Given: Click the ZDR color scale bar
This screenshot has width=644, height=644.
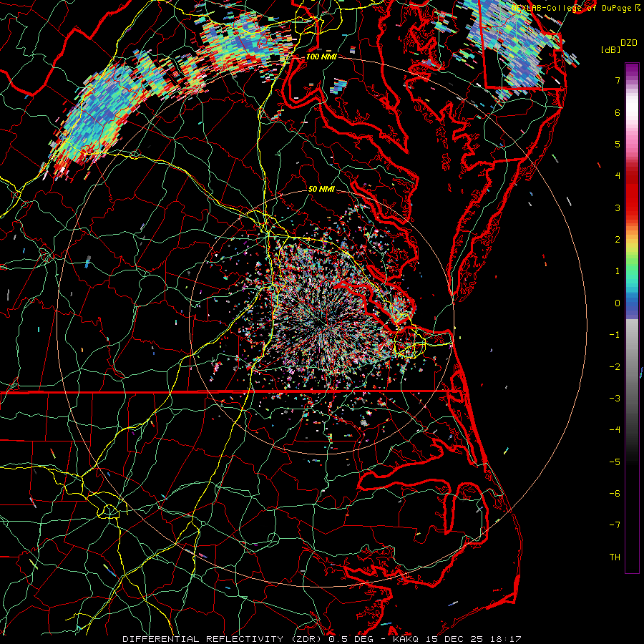Looking at the screenshot, I should point(632,318).
